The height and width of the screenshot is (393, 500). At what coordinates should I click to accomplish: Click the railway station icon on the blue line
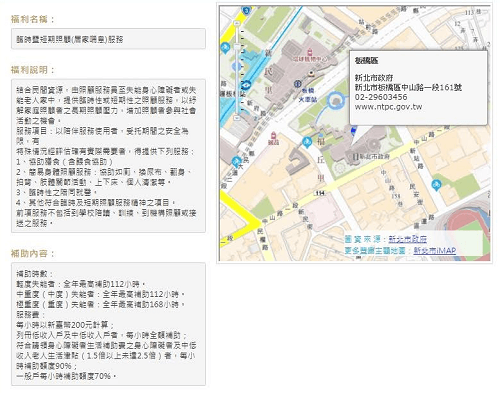[x=246, y=85]
